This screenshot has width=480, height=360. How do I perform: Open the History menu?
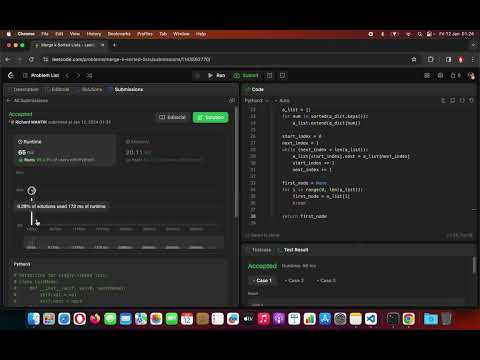(x=94, y=34)
